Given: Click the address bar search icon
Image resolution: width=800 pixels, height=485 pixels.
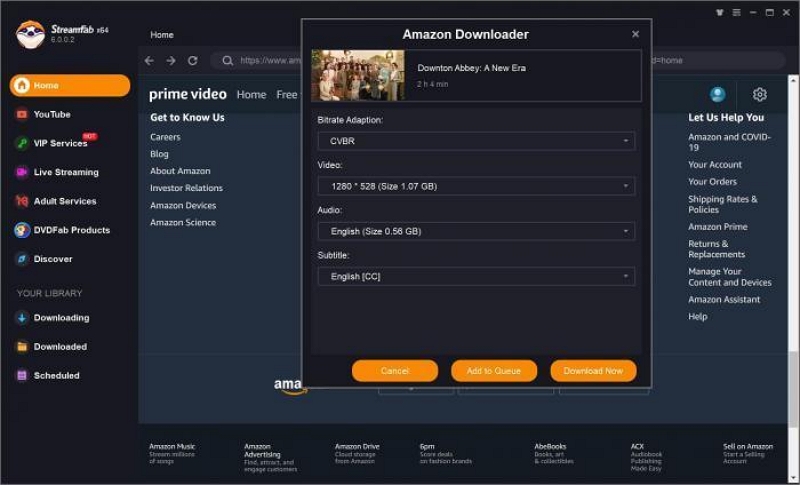Looking at the screenshot, I should 228,61.
